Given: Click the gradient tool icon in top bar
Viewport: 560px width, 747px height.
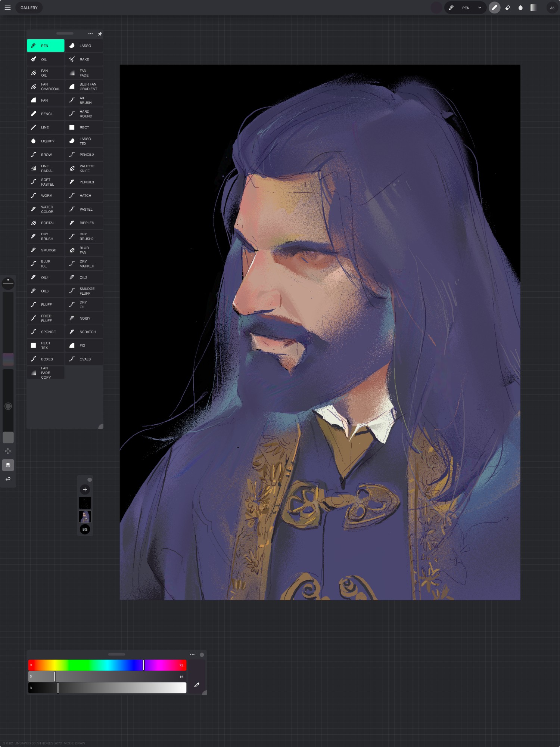Looking at the screenshot, I should click(x=533, y=8).
